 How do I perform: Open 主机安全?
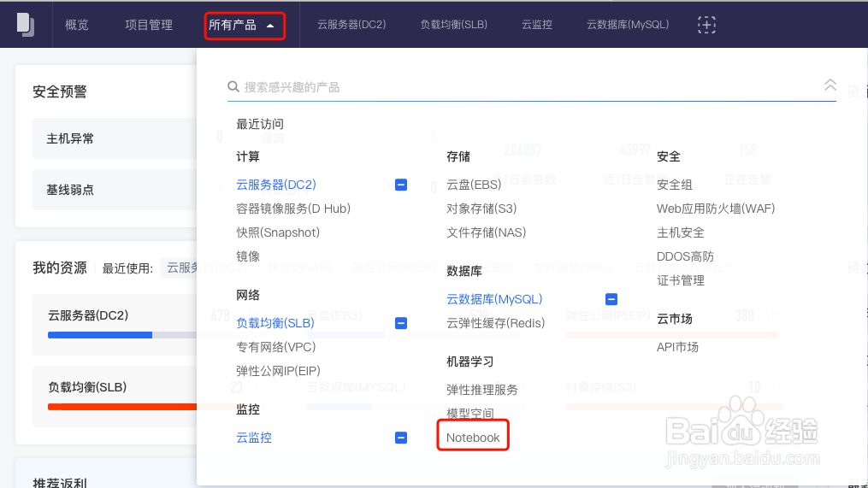[x=681, y=232]
